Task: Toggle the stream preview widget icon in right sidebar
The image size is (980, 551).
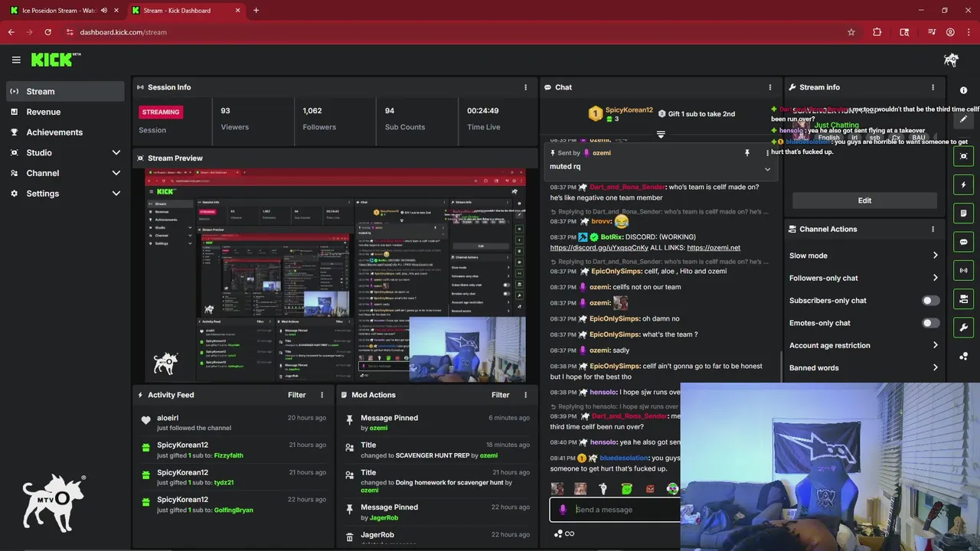Action: point(963,156)
